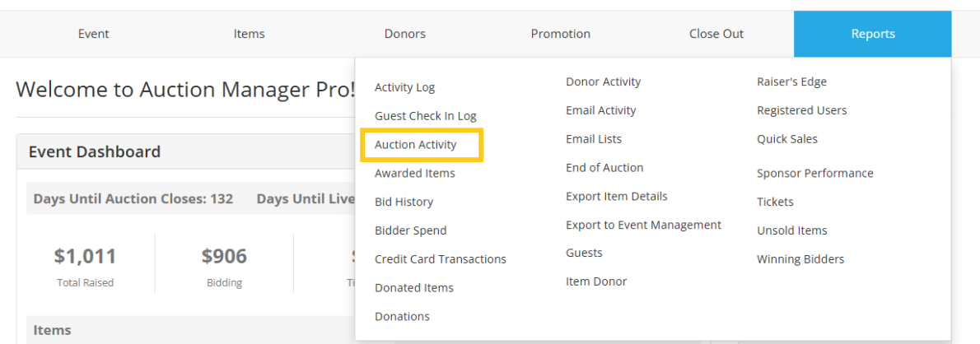980x344 pixels.
Task: Open the Activity Log report
Action: (x=404, y=88)
